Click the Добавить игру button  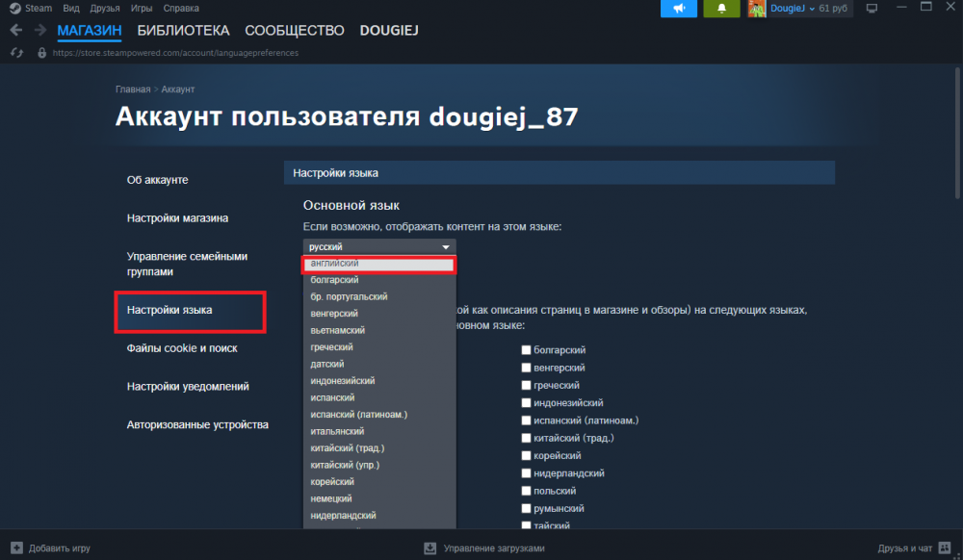tap(50, 547)
